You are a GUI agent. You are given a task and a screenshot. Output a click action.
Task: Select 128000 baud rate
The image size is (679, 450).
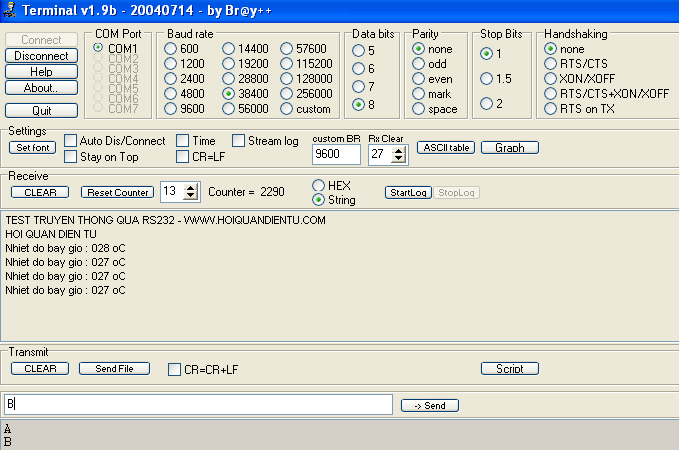pos(287,79)
